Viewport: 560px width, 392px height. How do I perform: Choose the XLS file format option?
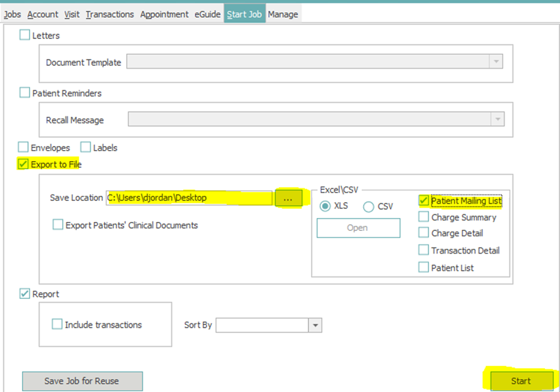[325, 206]
